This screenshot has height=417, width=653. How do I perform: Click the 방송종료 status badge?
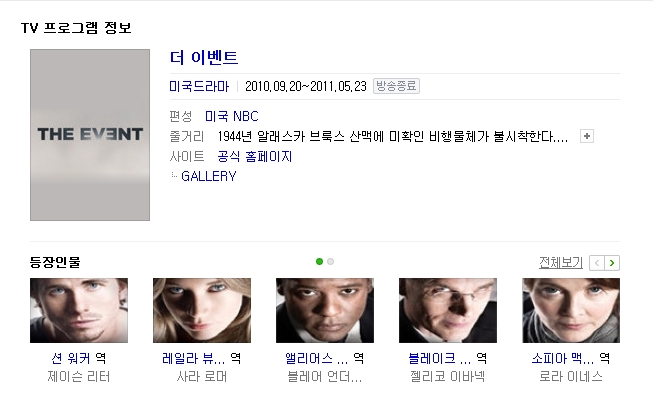[396, 86]
